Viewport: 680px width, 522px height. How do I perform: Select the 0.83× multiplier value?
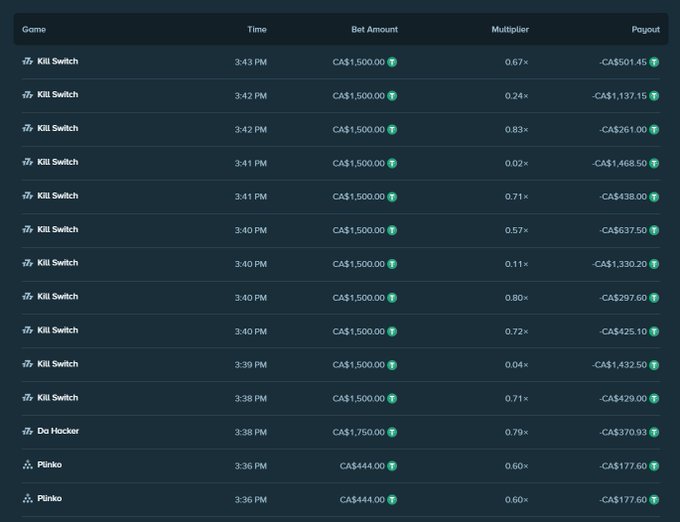click(x=517, y=130)
